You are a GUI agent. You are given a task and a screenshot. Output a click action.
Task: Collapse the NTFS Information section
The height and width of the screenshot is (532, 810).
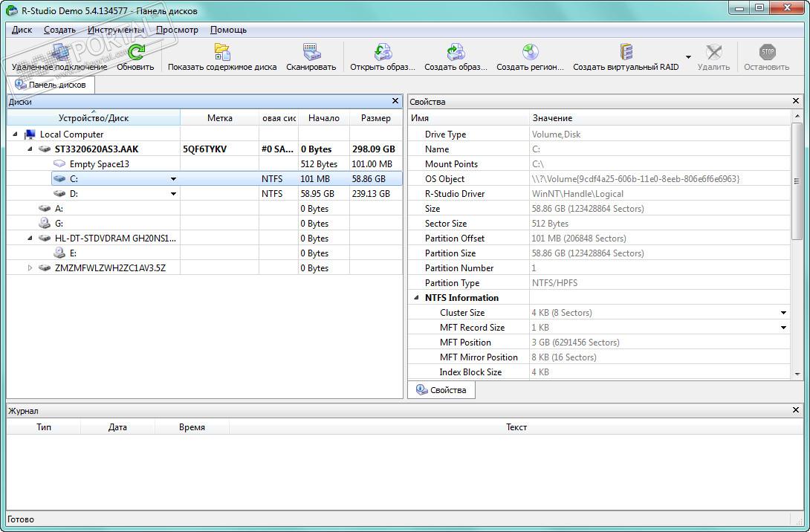click(416, 298)
